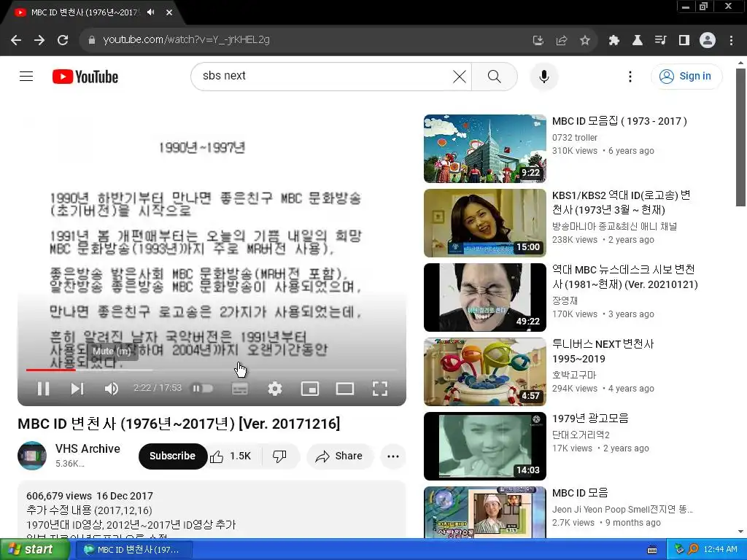Open YouTube hamburger guide menu

click(x=26, y=76)
